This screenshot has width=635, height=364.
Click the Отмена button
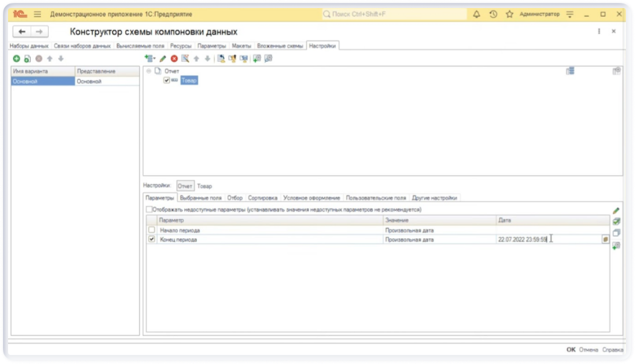click(588, 350)
